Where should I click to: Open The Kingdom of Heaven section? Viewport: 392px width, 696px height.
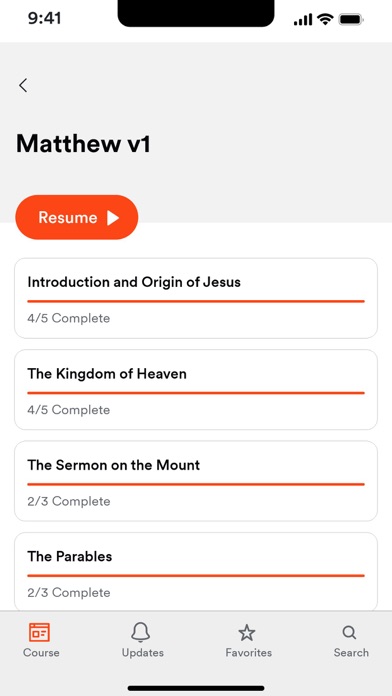click(196, 390)
